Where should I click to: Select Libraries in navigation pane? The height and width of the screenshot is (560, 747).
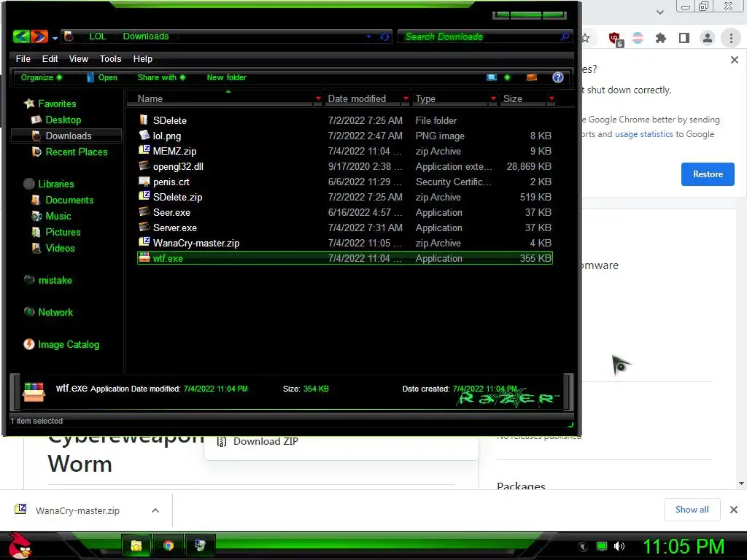49,184
